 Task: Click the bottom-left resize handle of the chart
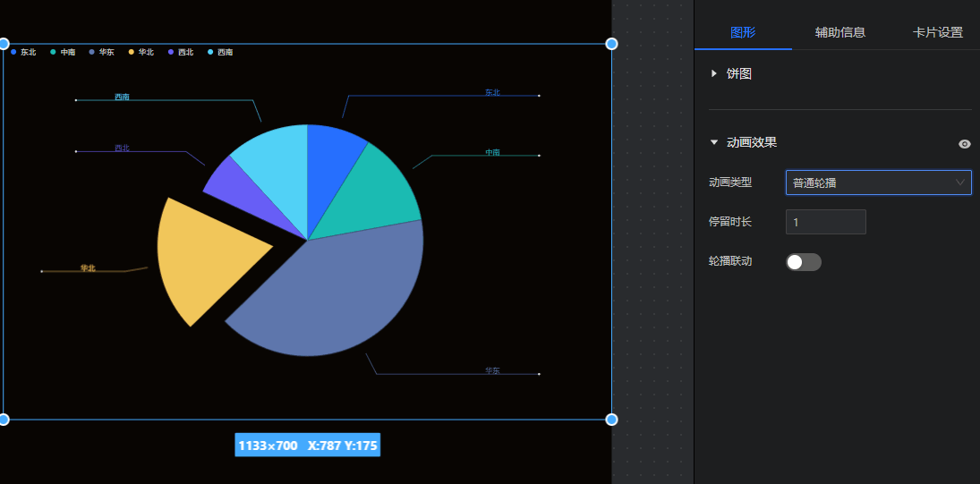(x=4, y=420)
